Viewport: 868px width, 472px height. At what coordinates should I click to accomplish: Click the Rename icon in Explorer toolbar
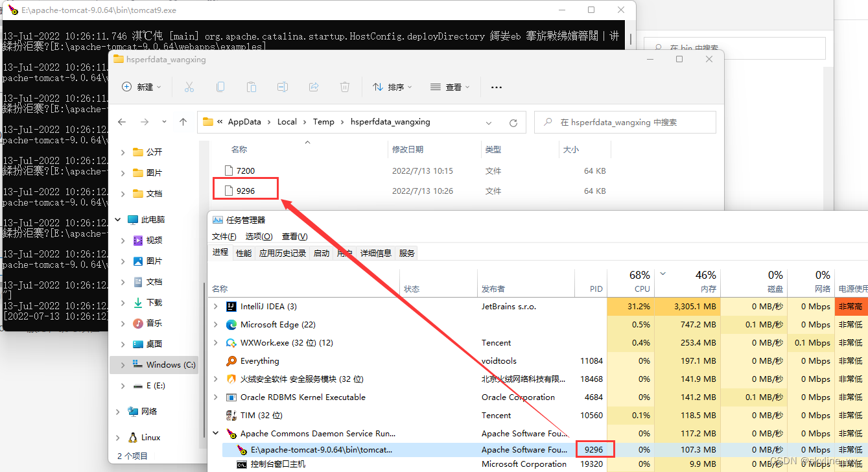click(x=283, y=87)
